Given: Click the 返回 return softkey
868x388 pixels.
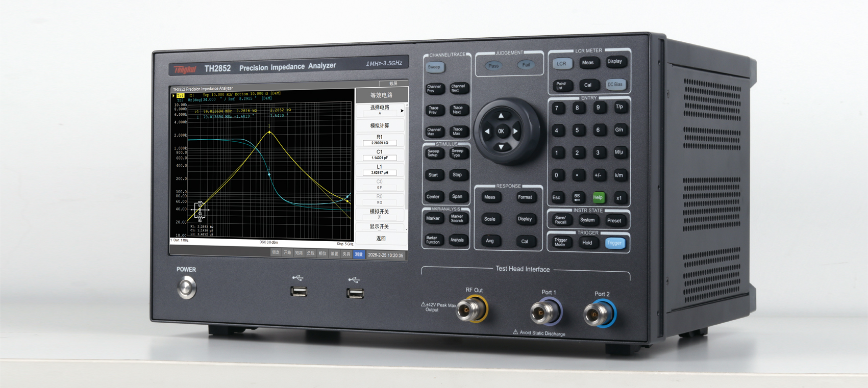Looking at the screenshot, I should [x=381, y=238].
